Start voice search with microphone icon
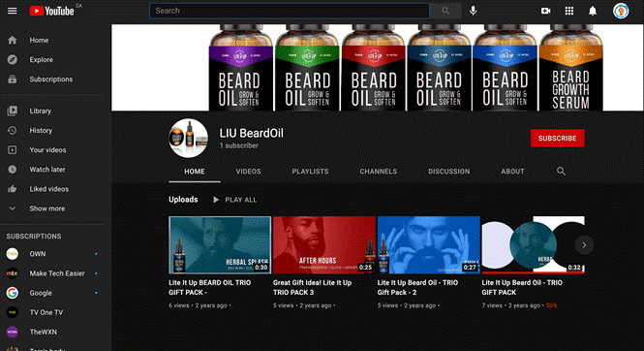This screenshot has height=351, width=644. pos(474,11)
